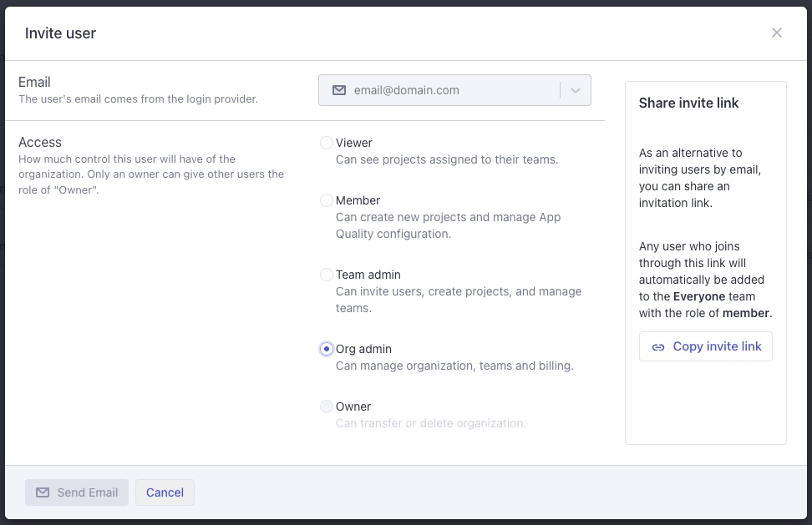
Task: Choose the Owner role
Action: click(326, 406)
